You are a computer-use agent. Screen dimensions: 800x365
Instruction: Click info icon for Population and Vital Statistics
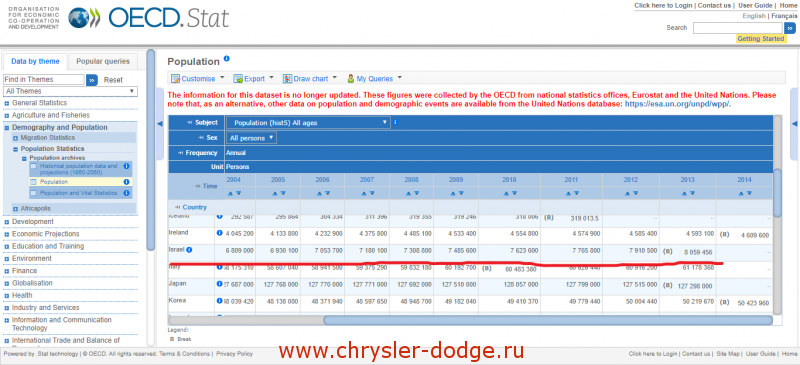point(127,193)
